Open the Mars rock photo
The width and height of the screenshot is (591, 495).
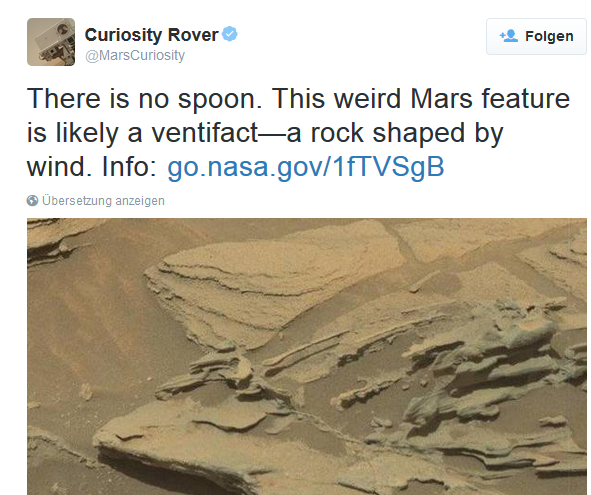click(x=307, y=356)
